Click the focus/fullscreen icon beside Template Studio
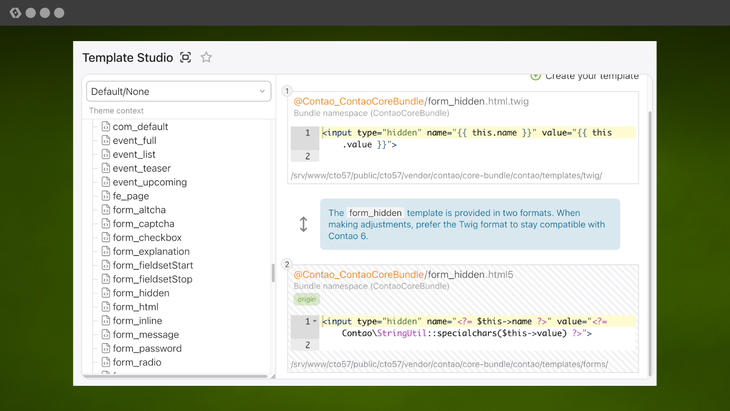The width and height of the screenshot is (730, 411). (x=186, y=58)
